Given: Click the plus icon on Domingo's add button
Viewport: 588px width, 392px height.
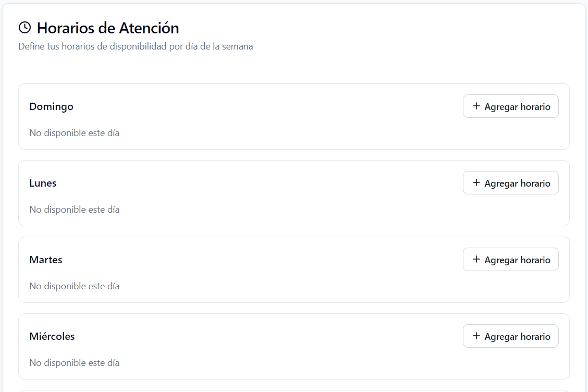Looking at the screenshot, I should [476, 106].
